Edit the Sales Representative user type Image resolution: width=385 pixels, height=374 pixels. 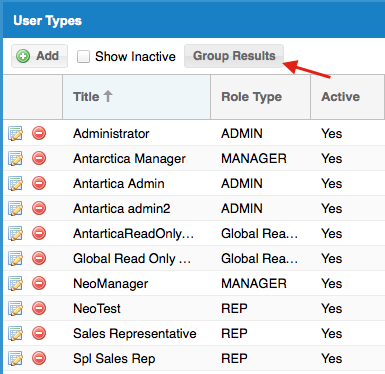tap(15, 334)
